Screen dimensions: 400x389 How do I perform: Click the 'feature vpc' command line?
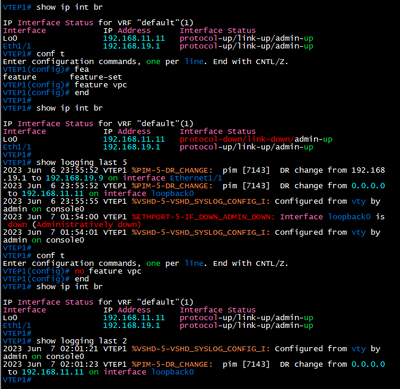tap(101, 85)
